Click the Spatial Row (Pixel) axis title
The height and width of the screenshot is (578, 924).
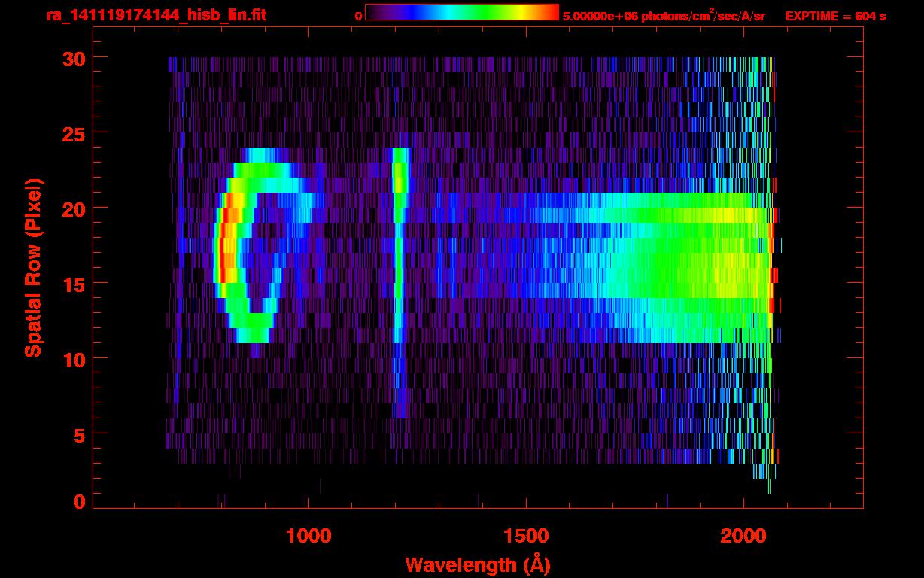(33, 268)
